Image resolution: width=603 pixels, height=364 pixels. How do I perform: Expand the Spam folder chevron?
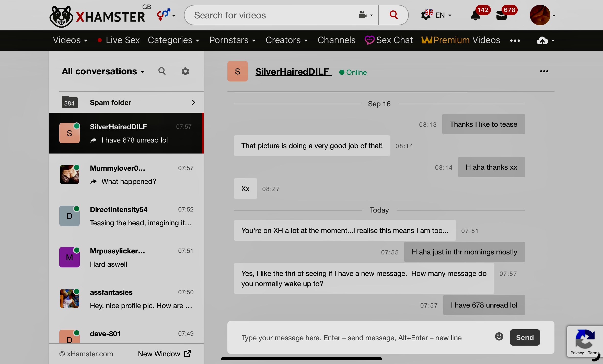tap(193, 102)
